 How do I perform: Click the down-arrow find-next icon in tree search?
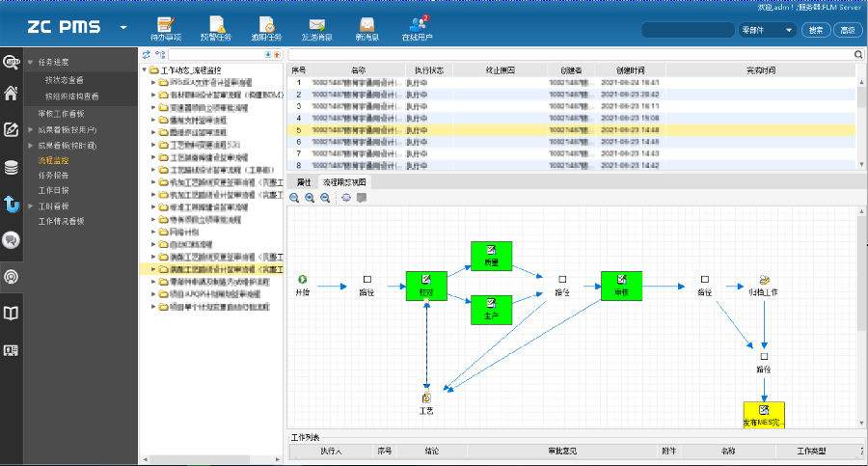(268, 54)
